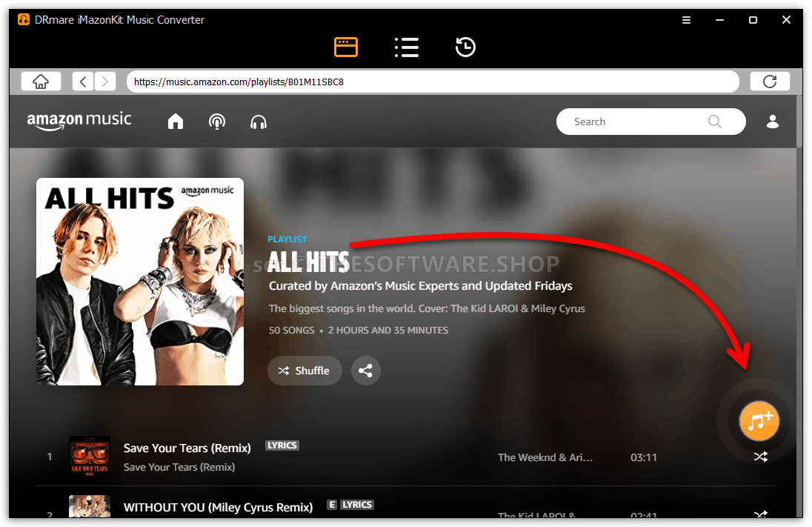Focus the Search field
812x527 pixels.
tap(651, 122)
